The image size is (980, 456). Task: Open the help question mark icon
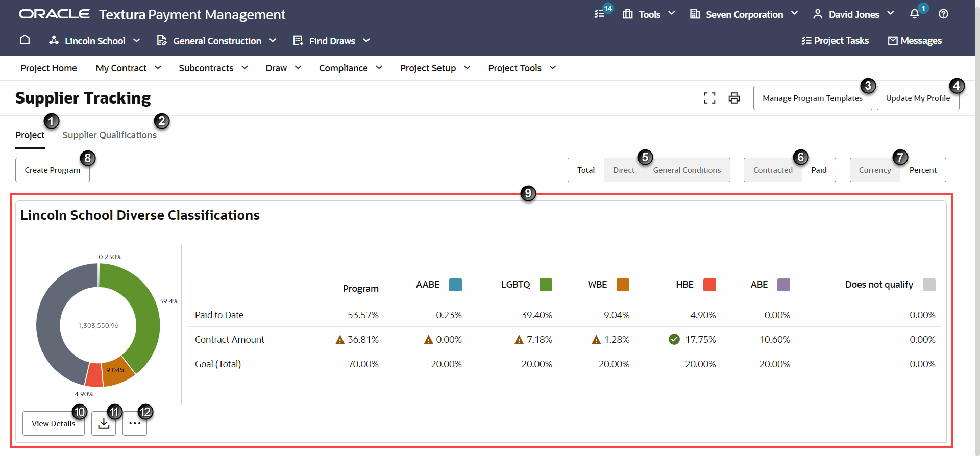[943, 14]
